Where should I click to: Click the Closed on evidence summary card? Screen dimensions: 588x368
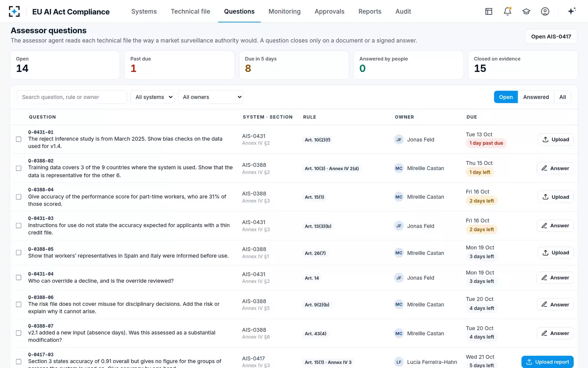point(523,65)
